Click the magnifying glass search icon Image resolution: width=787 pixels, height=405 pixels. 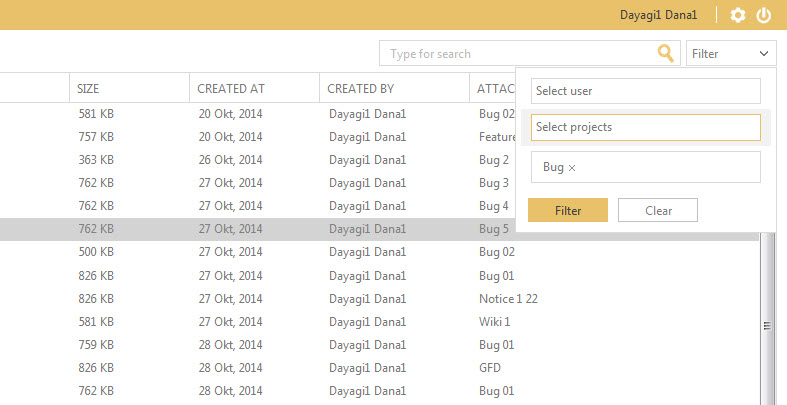[665, 54]
